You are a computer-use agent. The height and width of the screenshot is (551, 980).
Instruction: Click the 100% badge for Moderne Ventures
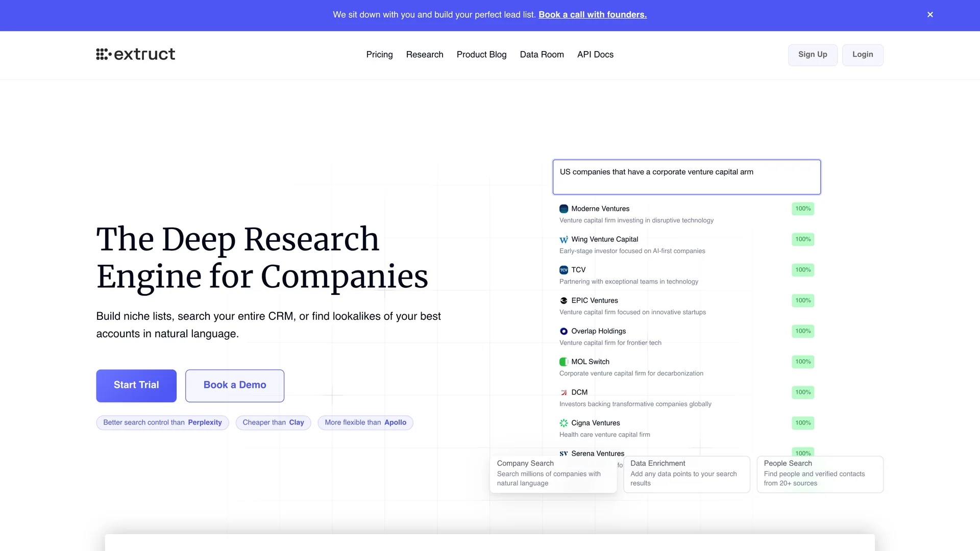803,209
